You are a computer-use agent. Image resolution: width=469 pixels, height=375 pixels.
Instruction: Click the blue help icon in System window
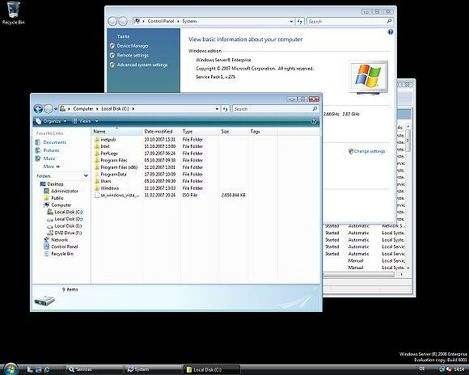[390, 32]
